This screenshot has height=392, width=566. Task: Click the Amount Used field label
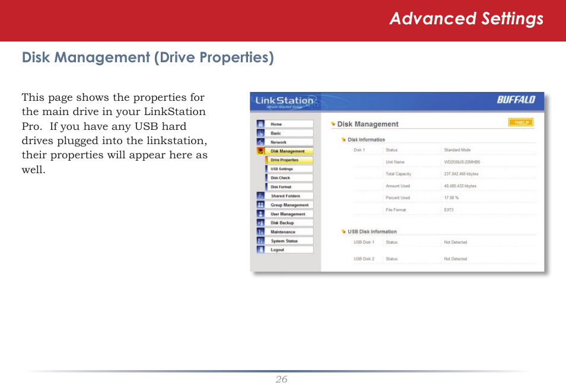tap(398, 186)
